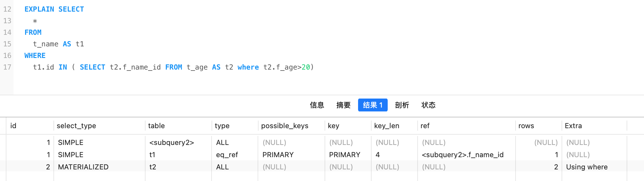The height and width of the screenshot is (181, 644).
Task: Switch to the 信息 tab
Action: point(317,105)
